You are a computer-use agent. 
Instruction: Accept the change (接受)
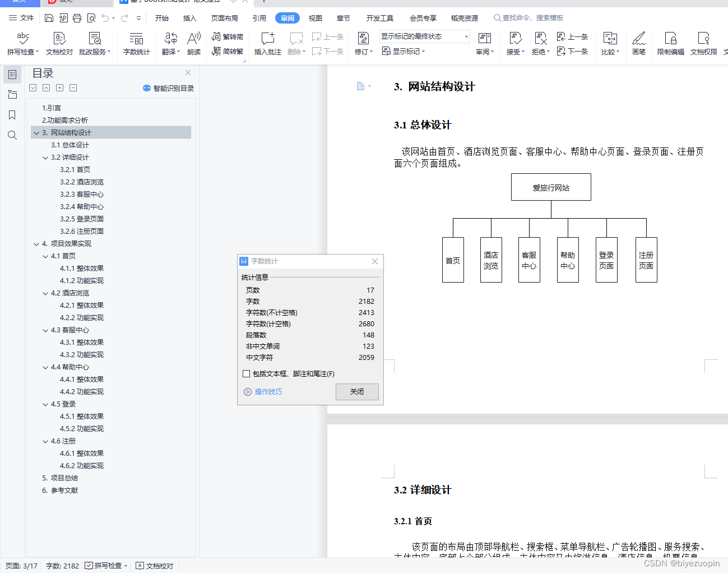click(x=516, y=43)
